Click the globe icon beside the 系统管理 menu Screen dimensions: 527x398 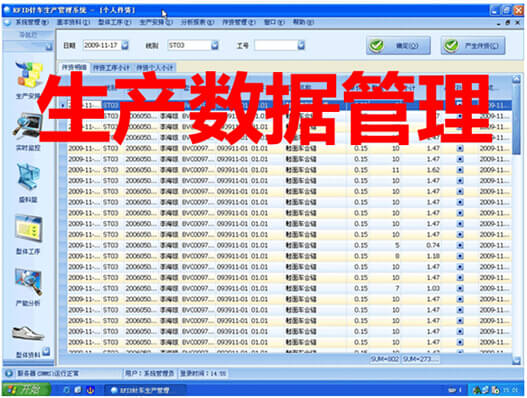click(7, 23)
